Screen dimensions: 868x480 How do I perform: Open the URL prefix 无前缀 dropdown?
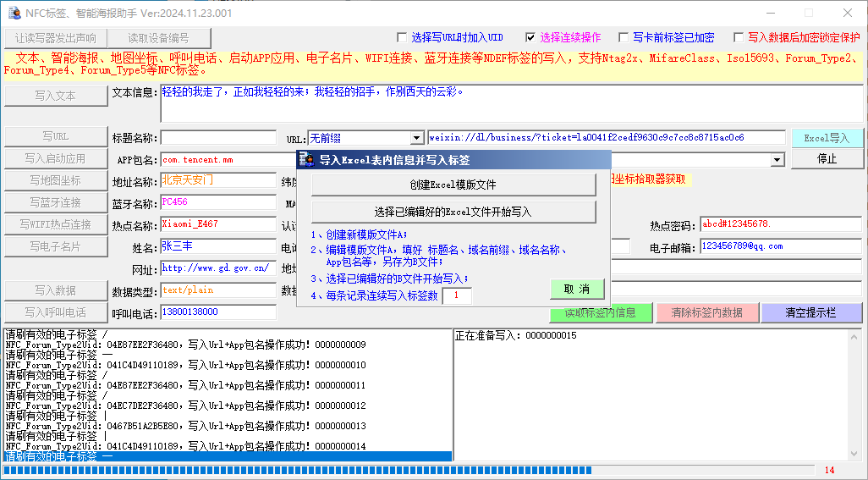(x=416, y=138)
